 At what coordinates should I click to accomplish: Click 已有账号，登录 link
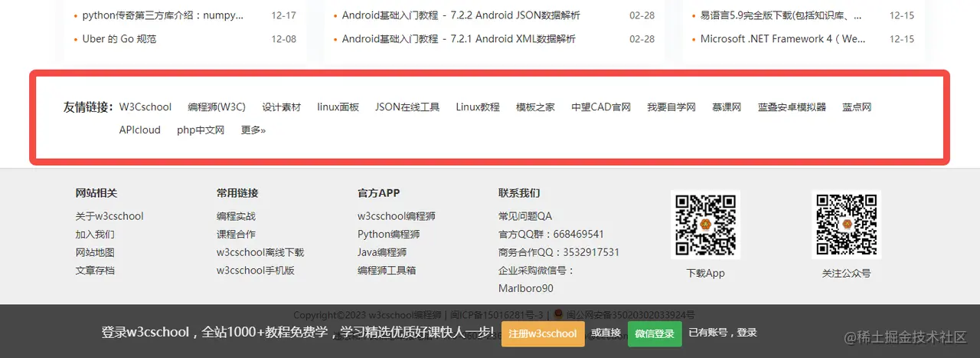723,333
